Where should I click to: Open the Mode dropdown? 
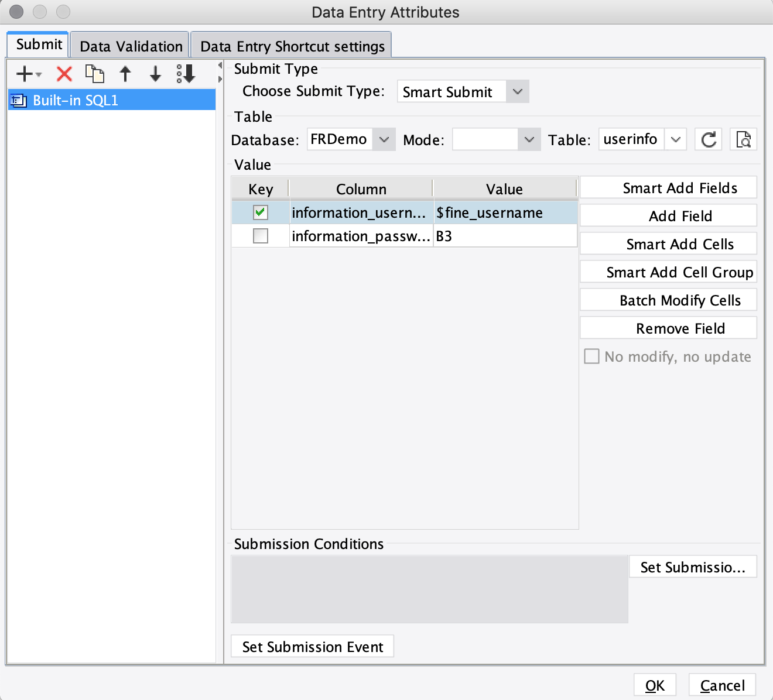[x=496, y=139]
